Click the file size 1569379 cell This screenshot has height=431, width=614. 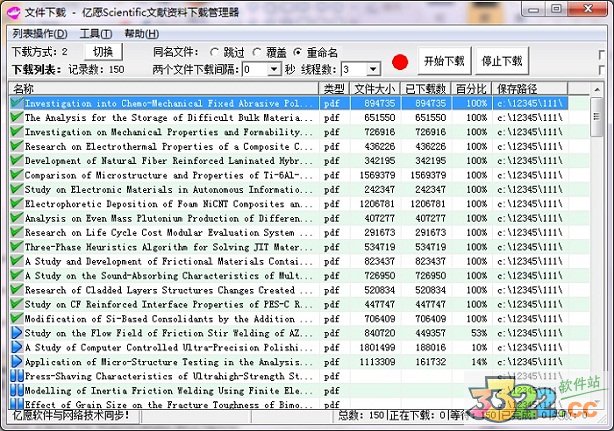376,175
